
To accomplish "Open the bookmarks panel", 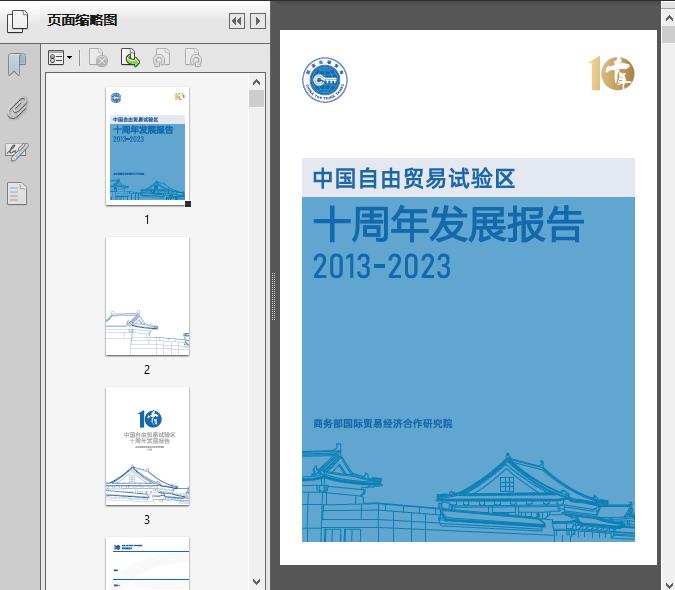I will 17,65.
